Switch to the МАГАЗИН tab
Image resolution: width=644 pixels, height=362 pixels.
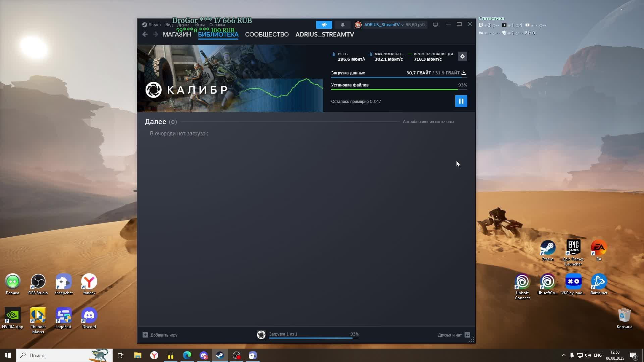tap(177, 35)
